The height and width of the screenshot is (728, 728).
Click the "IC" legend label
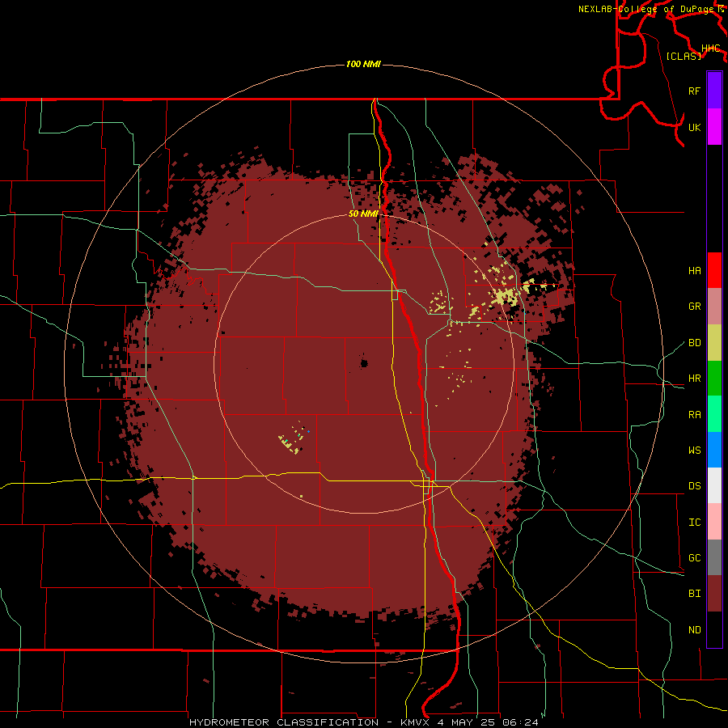click(x=694, y=523)
